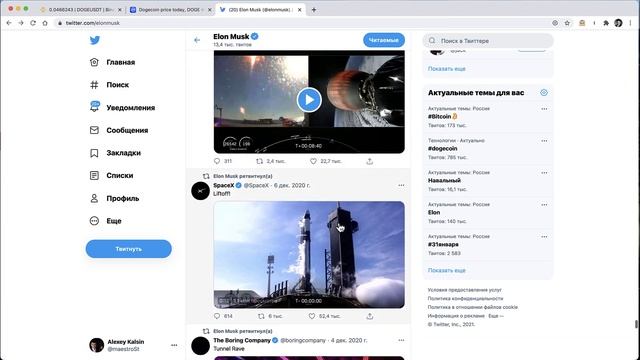Image resolution: width=640 pixels, height=360 pixels.
Task: Open a new browser tab
Action: point(313,9)
